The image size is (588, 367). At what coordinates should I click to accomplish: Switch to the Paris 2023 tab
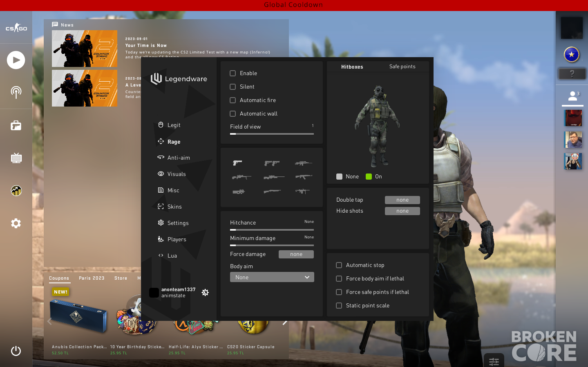(92, 278)
